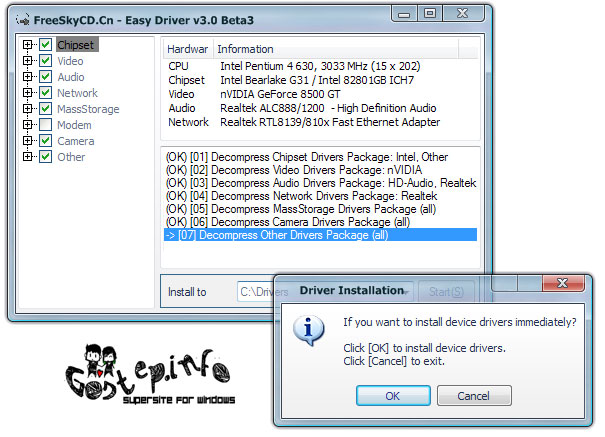
Task: Select log line [04] Decompress Network Drivers
Action: pos(320,196)
